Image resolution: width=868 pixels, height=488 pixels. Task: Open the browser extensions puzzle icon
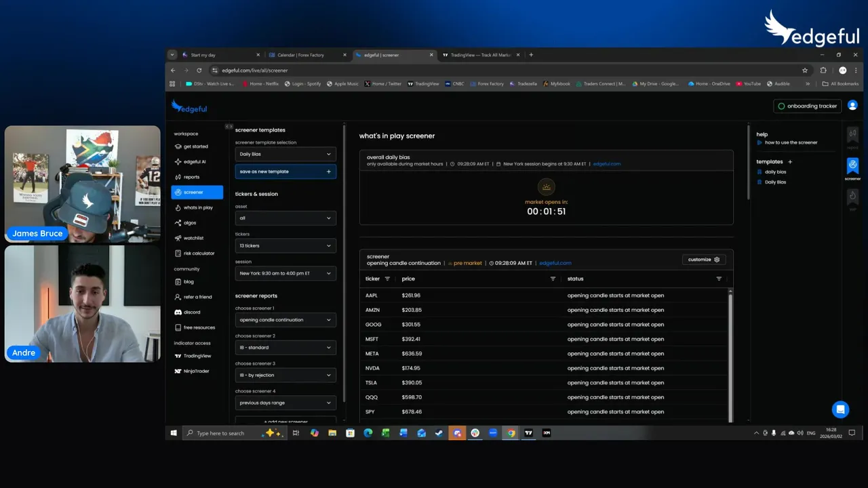click(x=823, y=70)
